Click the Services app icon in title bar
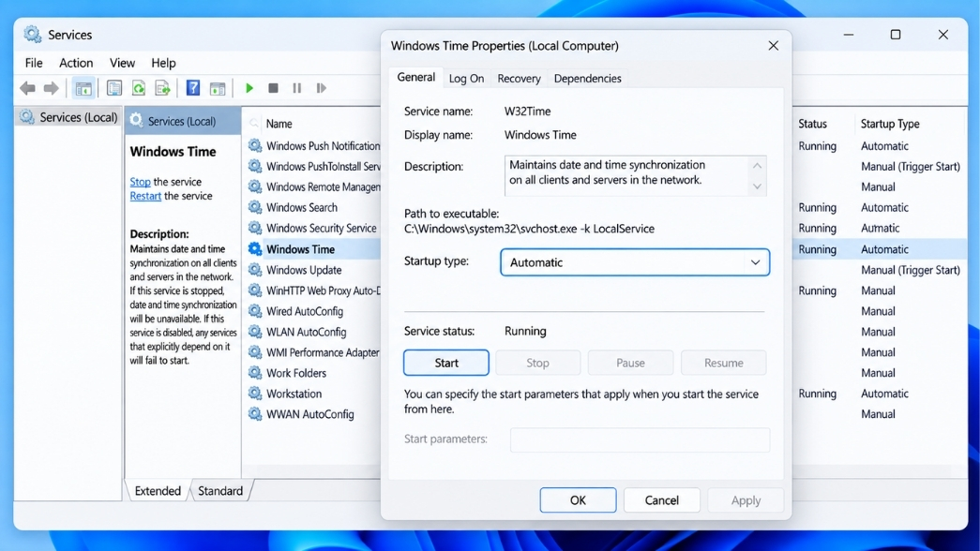Viewport: 980px width, 551px height. (33, 35)
